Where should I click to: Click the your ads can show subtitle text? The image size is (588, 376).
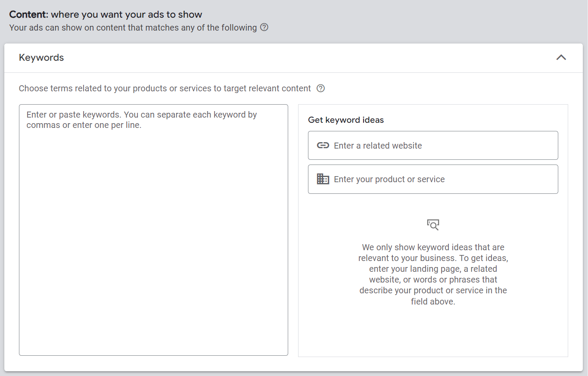coord(134,27)
